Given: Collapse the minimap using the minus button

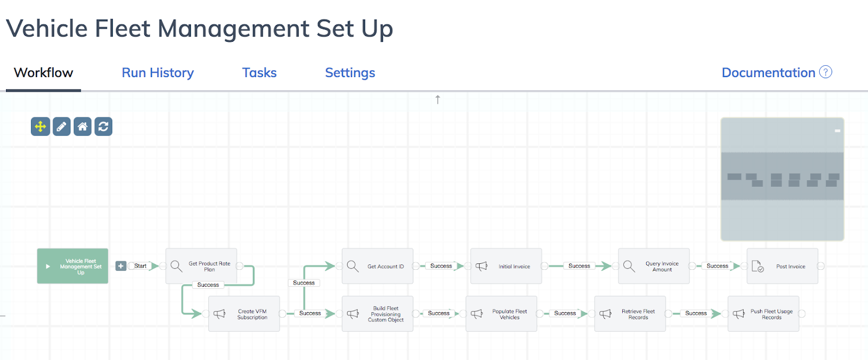Looking at the screenshot, I should pos(838,131).
